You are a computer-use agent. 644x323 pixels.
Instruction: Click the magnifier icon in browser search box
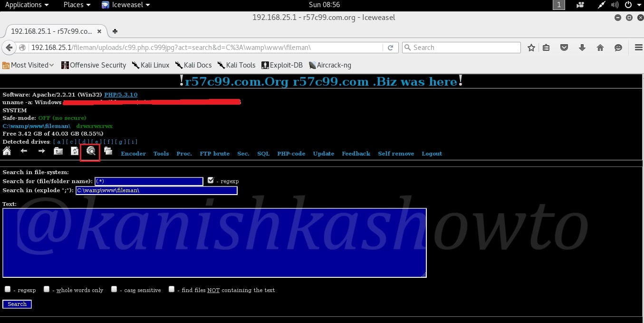(x=407, y=48)
